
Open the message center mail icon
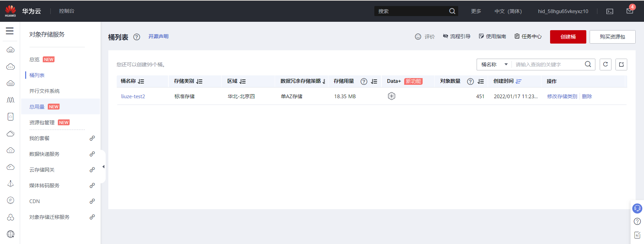(x=630, y=11)
